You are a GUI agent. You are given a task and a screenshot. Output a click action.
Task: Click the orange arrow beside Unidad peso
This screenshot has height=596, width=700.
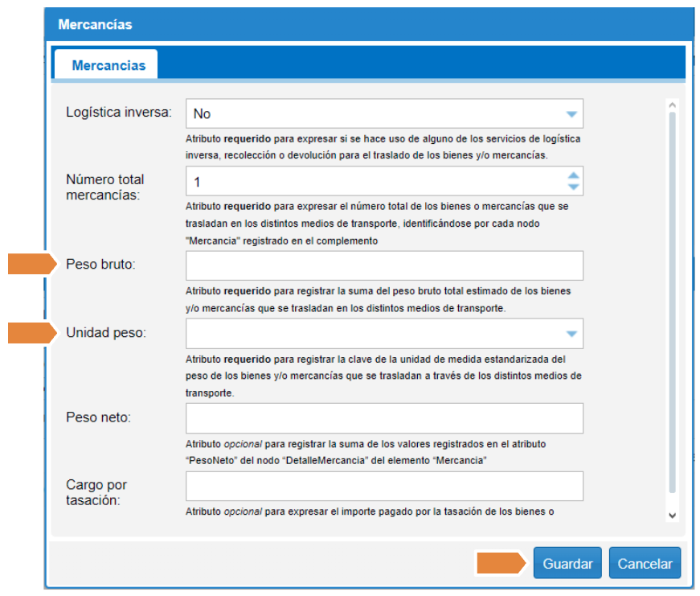32,332
